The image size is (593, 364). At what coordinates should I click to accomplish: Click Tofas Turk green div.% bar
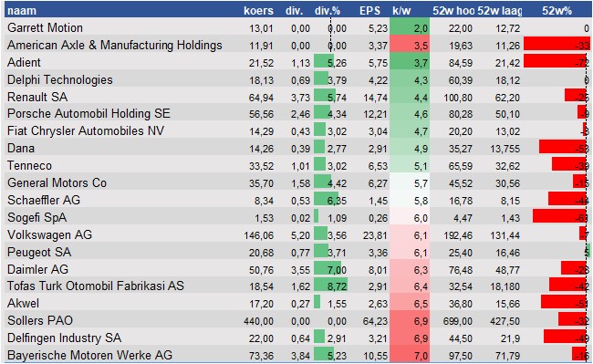pyautogui.click(x=330, y=286)
